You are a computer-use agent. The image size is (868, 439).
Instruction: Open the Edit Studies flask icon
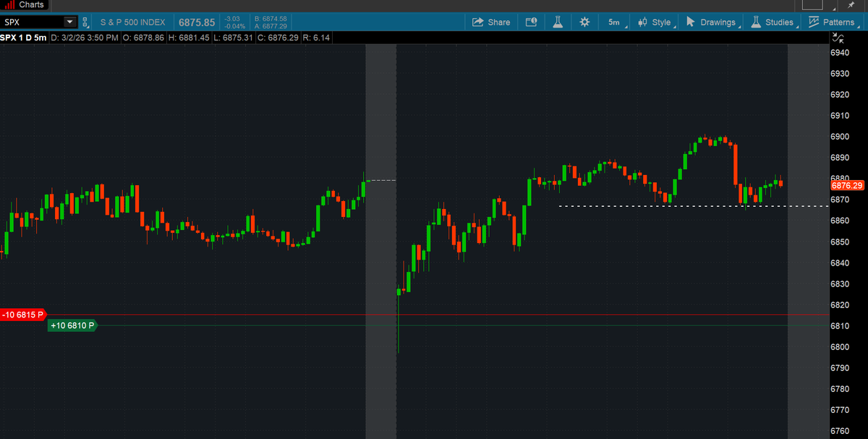click(x=558, y=22)
